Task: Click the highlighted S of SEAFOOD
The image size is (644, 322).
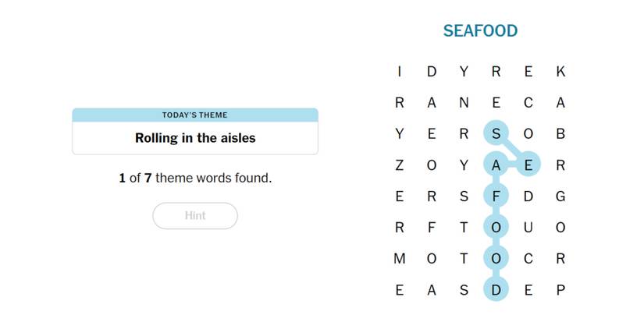Action: [x=496, y=134]
